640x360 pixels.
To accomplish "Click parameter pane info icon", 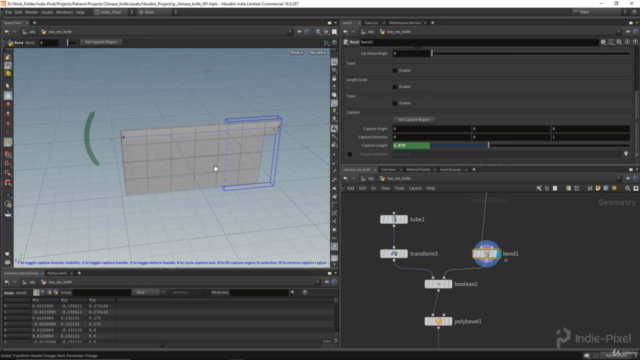I will 627,42.
